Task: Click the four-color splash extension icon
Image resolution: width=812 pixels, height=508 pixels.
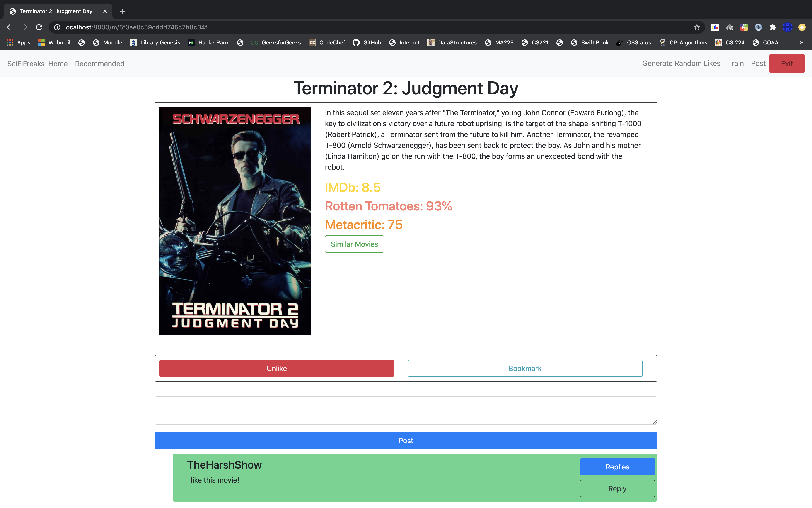Action: (x=744, y=27)
